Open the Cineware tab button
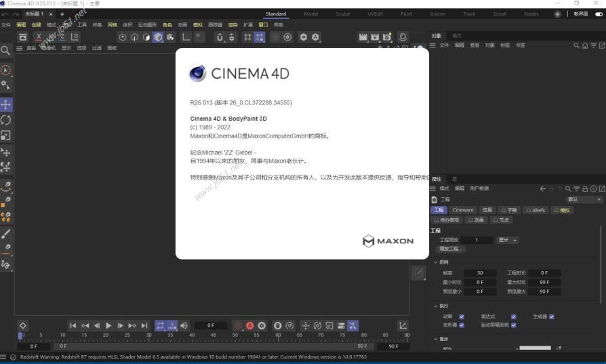The width and height of the screenshot is (606, 364). [x=463, y=210]
